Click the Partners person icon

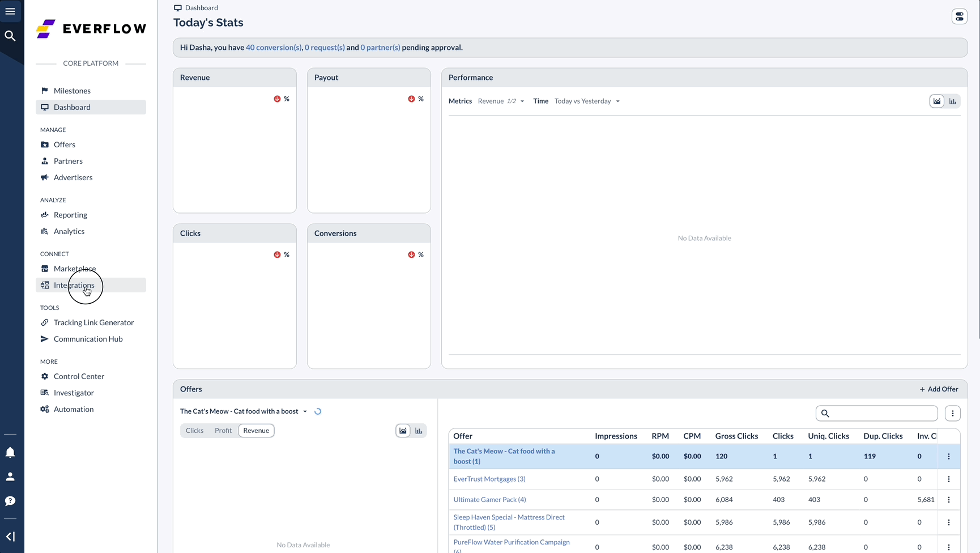[45, 161]
